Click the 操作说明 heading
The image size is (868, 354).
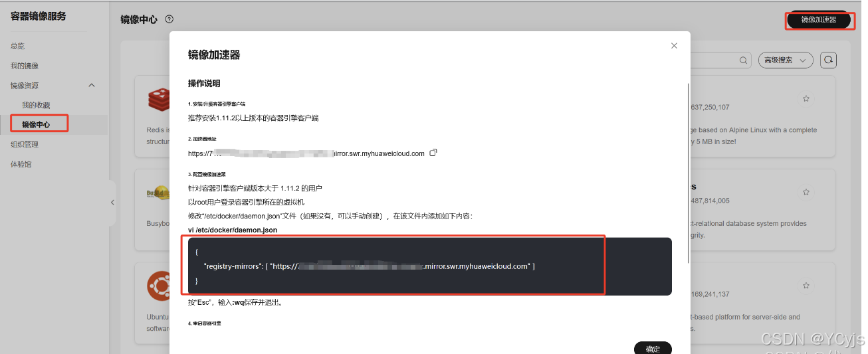pos(204,84)
